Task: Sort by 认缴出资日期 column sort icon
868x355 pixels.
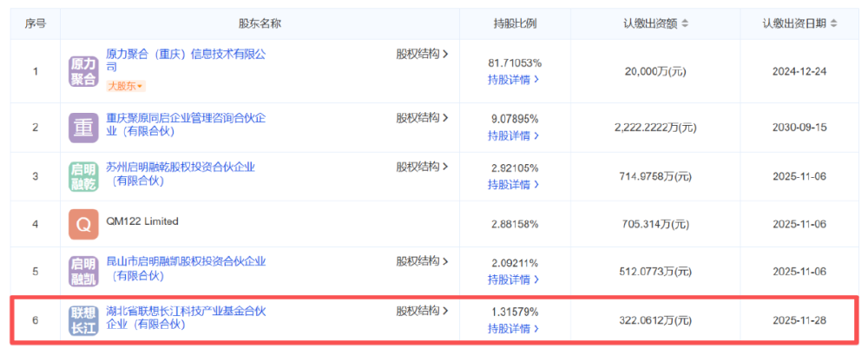Action: coord(834,23)
